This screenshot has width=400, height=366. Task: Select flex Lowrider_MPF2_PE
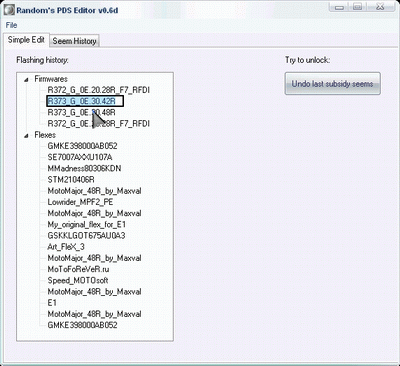pos(80,202)
